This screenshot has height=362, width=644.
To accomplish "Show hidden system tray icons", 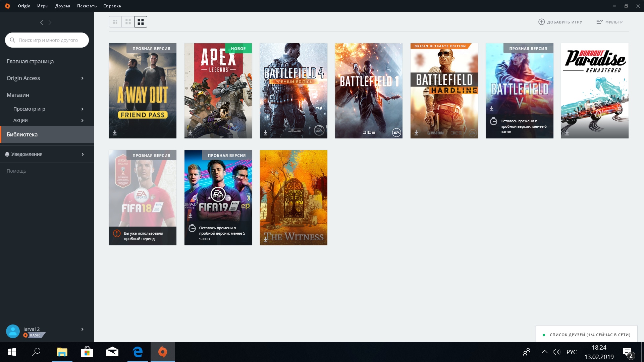I will pyautogui.click(x=545, y=352).
